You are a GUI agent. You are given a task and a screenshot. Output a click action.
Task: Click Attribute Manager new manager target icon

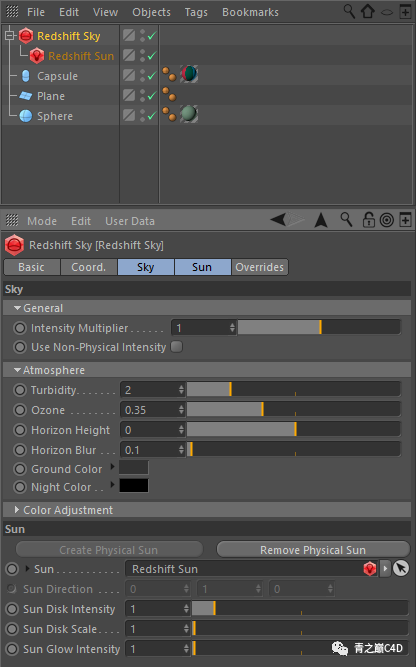pos(387,220)
